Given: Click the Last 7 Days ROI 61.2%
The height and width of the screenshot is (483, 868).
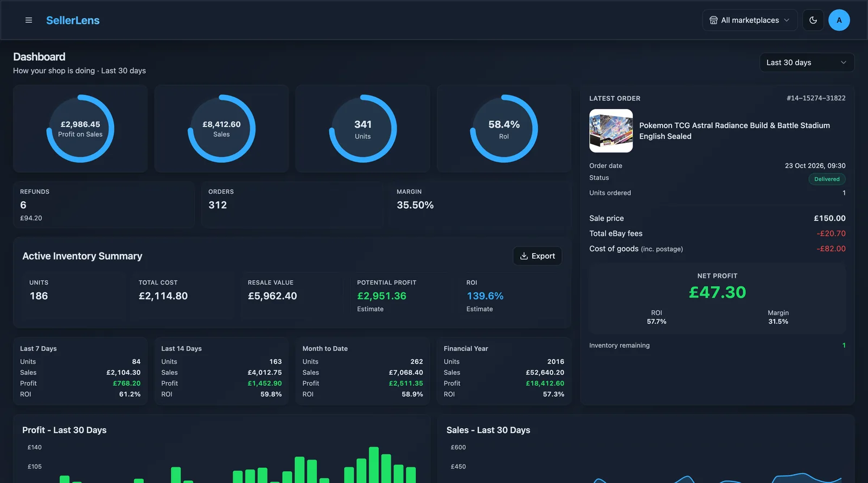Looking at the screenshot, I should [x=130, y=394].
